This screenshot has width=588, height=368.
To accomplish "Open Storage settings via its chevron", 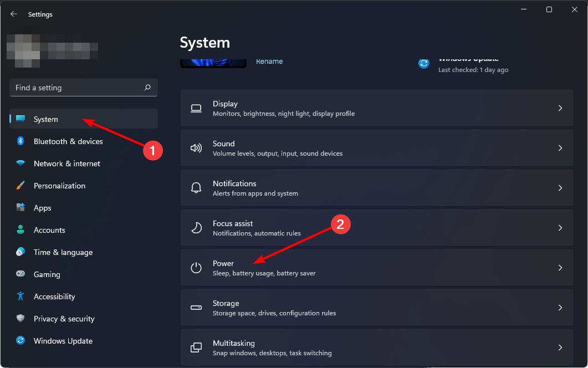I will point(560,308).
